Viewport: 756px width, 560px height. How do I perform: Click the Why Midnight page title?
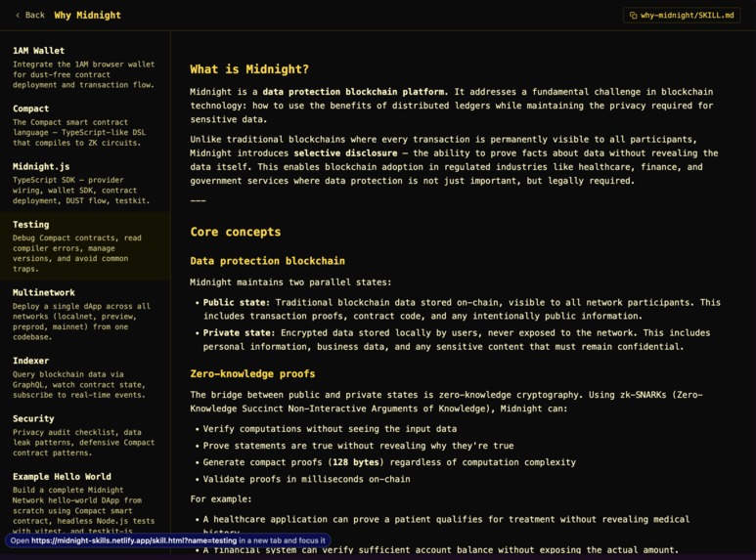coord(87,16)
